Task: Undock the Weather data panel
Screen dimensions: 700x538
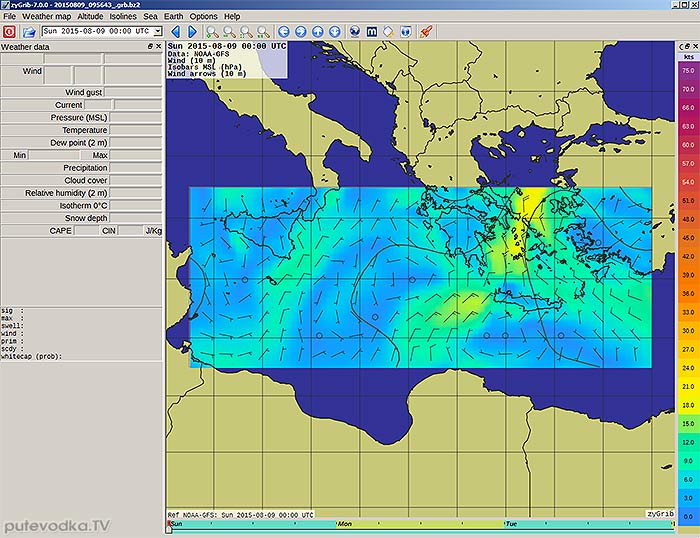Action: pyautogui.click(x=150, y=46)
